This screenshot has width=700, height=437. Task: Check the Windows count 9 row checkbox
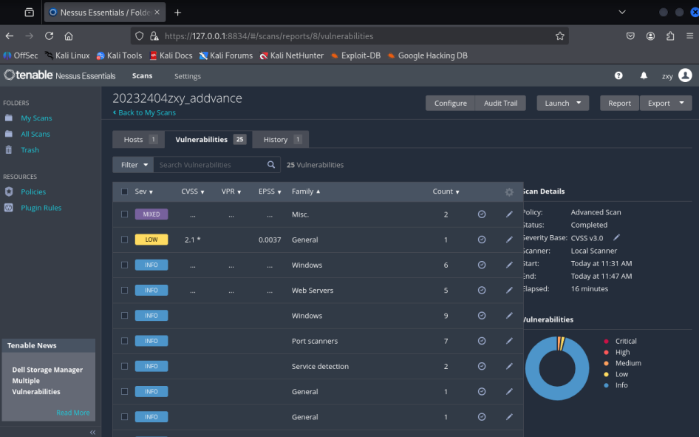coord(124,316)
